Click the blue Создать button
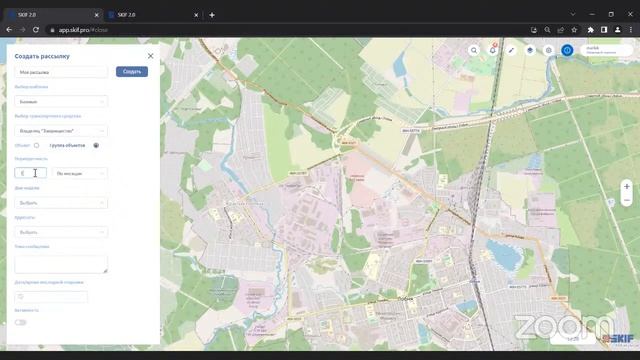Viewport: 640px width, 360px height. tap(132, 71)
